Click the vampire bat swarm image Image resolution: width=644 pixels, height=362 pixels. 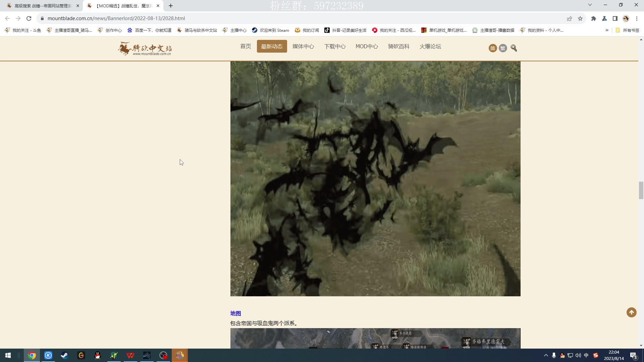coord(375,179)
